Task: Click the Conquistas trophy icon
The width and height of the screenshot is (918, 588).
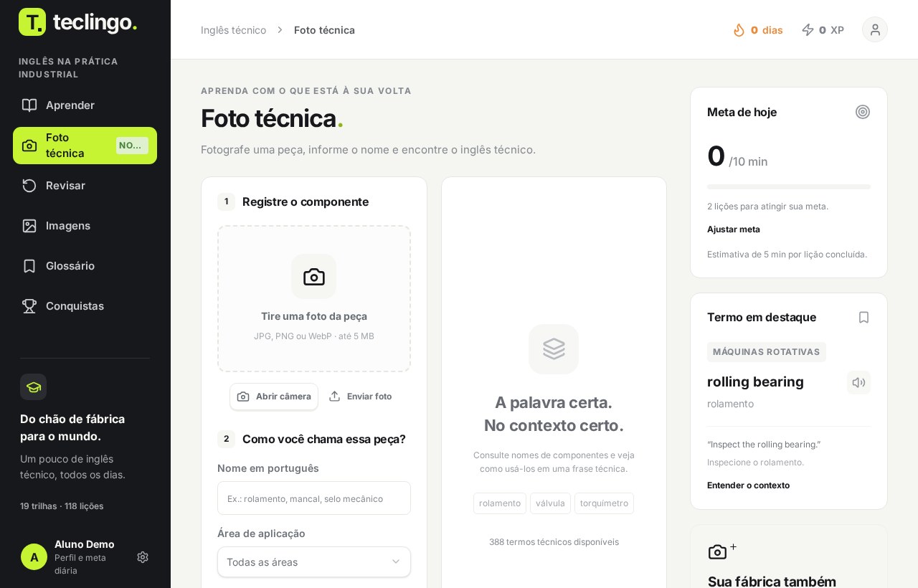Action: click(29, 306)
